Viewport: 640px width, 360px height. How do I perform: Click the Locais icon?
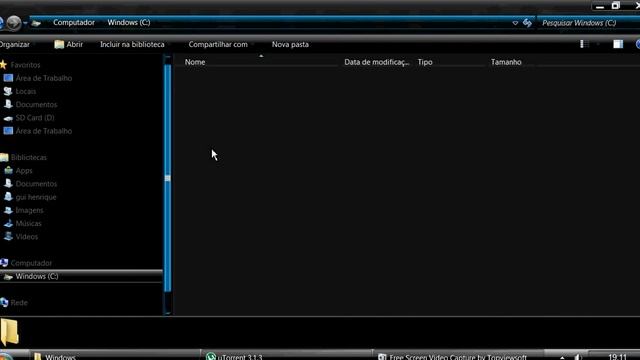point(8,91)
